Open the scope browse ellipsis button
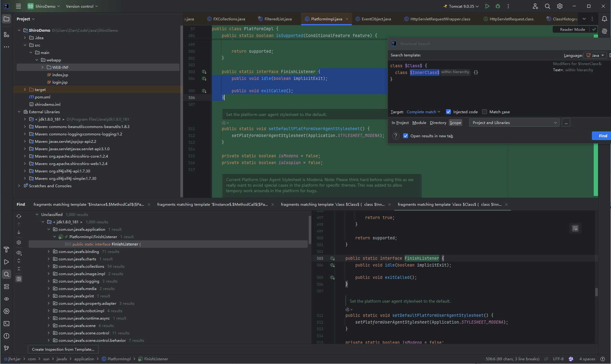Viewport: 611px width, 364px height. pyautogui.click(x=566, y=123)
